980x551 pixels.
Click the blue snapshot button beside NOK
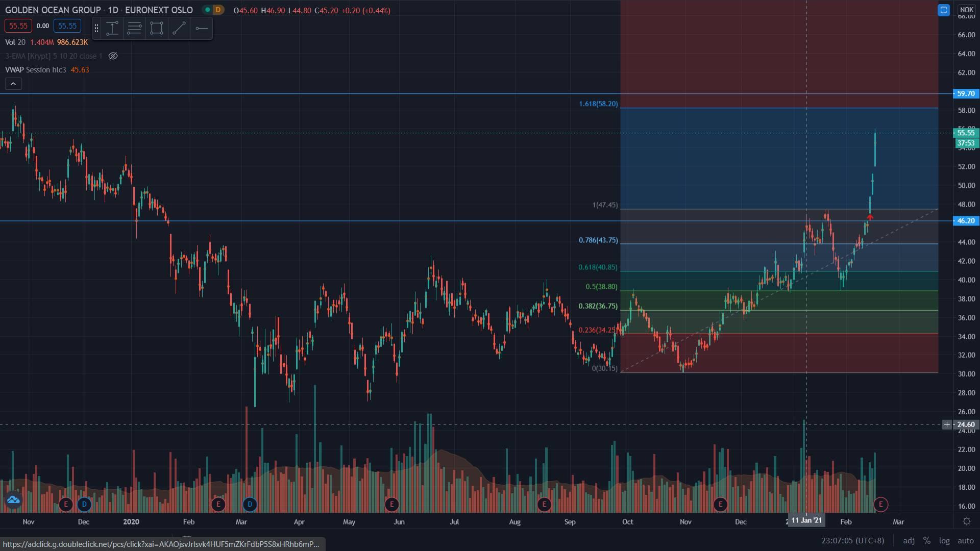943,10
